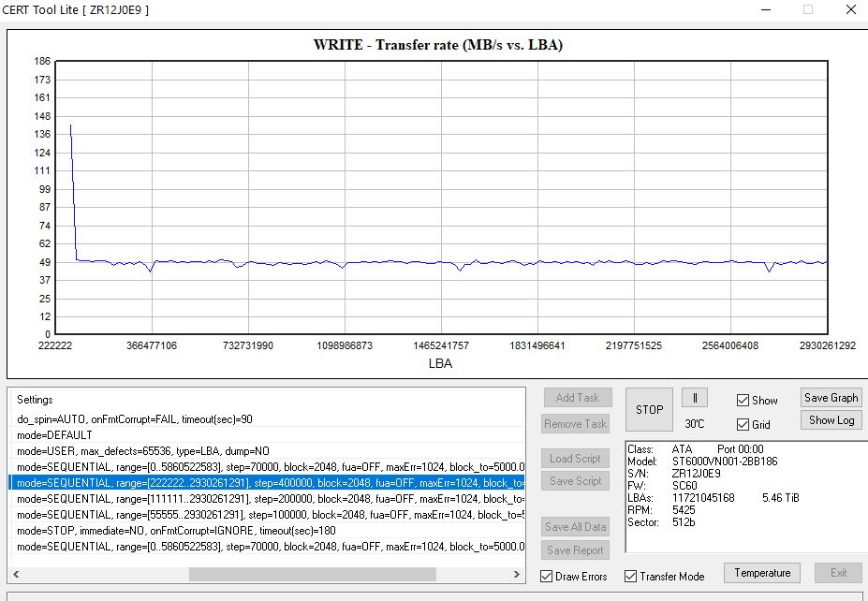This screenshot has width=868, height=601.
Task: Toggle the Transfer Mode checkbox
Action: [x=631, y=577]
